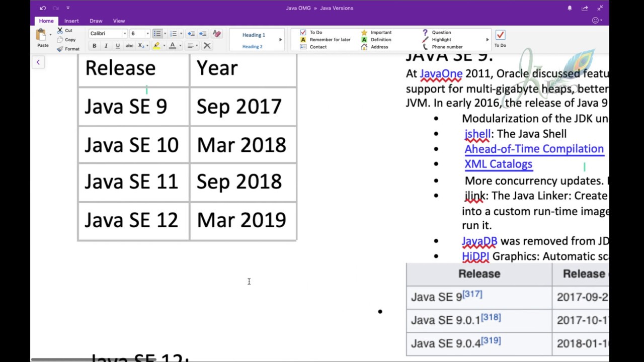Open the JavaDB link
The height and width of the screenshot is (362, 644).
(479, 241)
